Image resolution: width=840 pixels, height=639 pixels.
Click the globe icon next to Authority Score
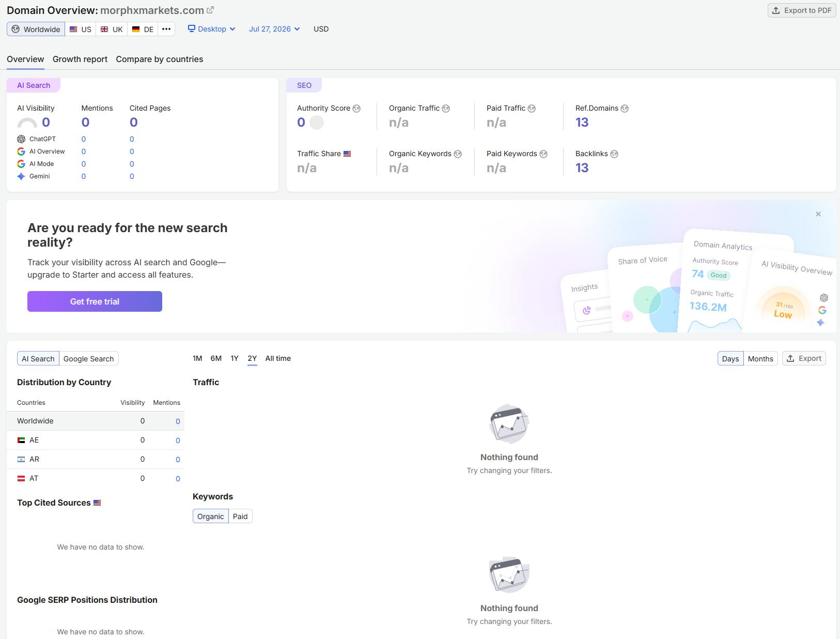coord(356,109)
